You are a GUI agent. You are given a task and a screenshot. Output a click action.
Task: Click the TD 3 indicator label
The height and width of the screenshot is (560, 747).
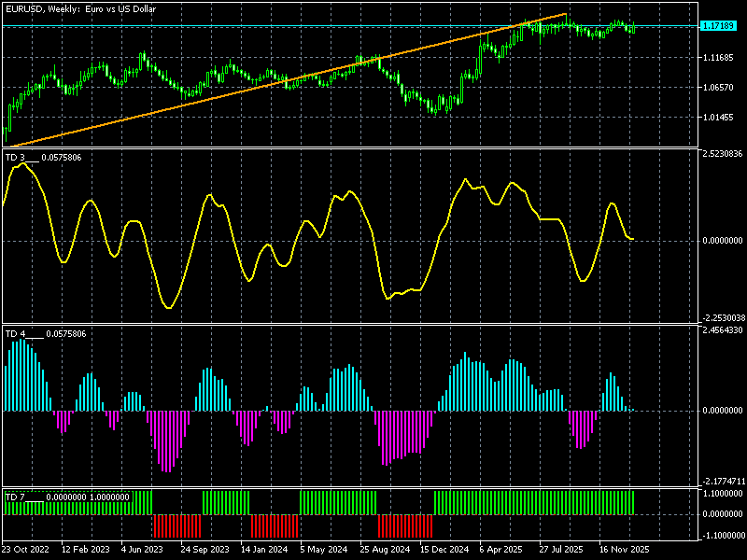point(43,158)
